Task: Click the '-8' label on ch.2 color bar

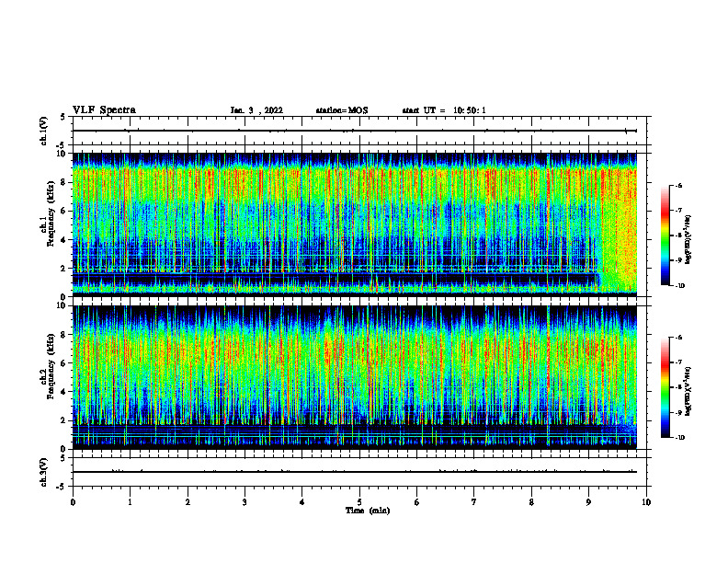Action: click(678, 387)
